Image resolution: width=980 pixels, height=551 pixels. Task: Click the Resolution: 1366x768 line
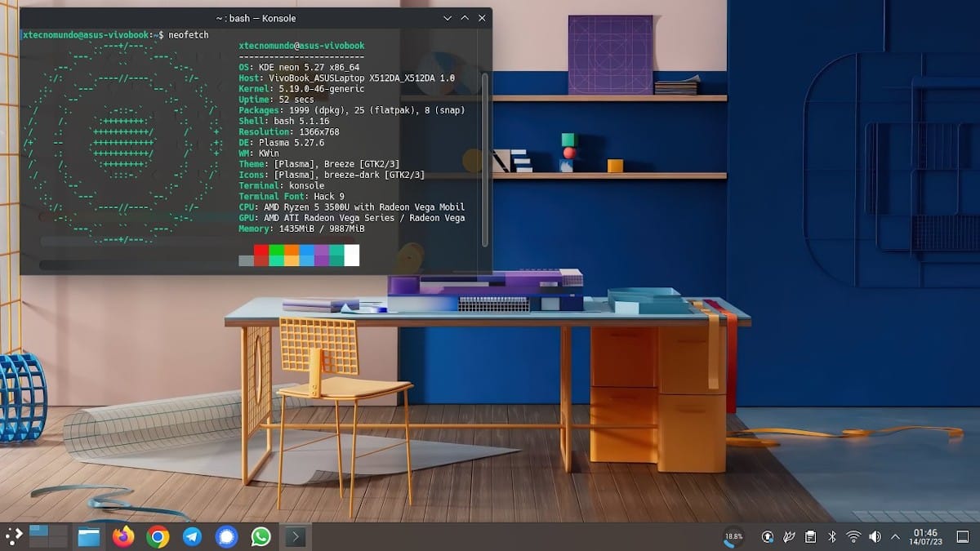[x=289, y=131]
